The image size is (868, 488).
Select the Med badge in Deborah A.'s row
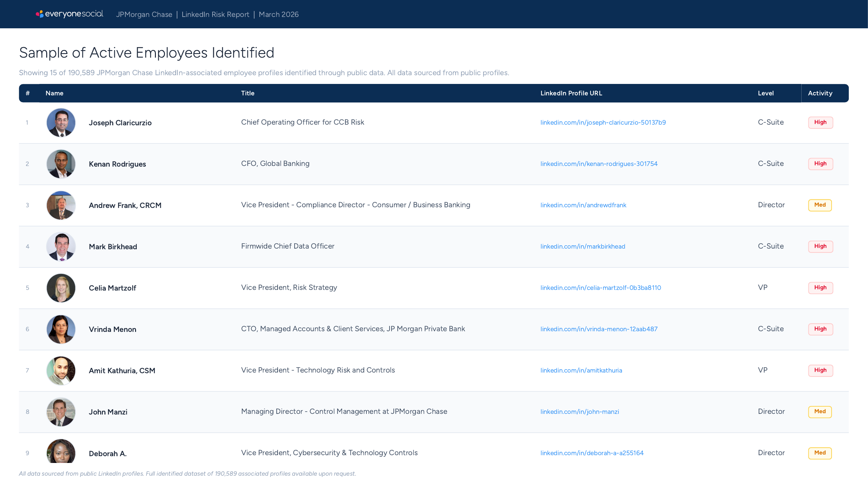point(820,453)
